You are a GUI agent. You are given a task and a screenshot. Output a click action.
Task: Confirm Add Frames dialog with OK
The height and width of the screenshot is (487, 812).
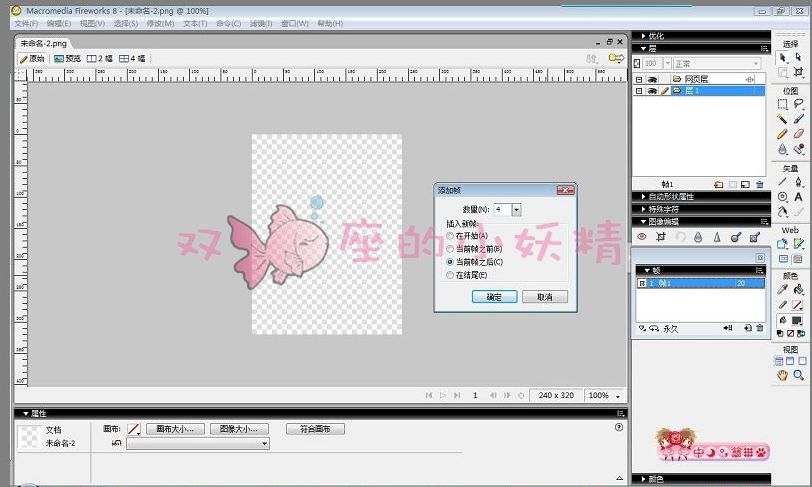click(494, 297)
